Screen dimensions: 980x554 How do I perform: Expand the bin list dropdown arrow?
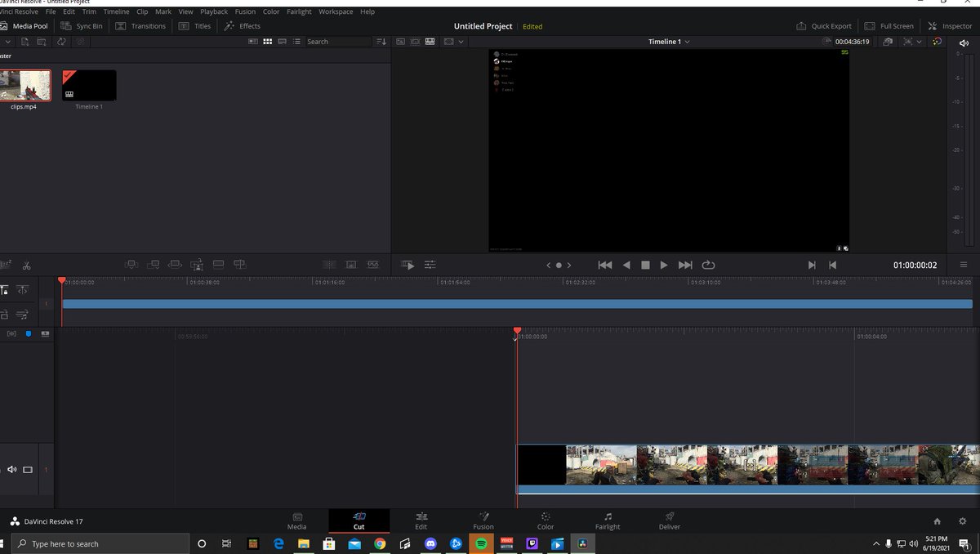7,42
